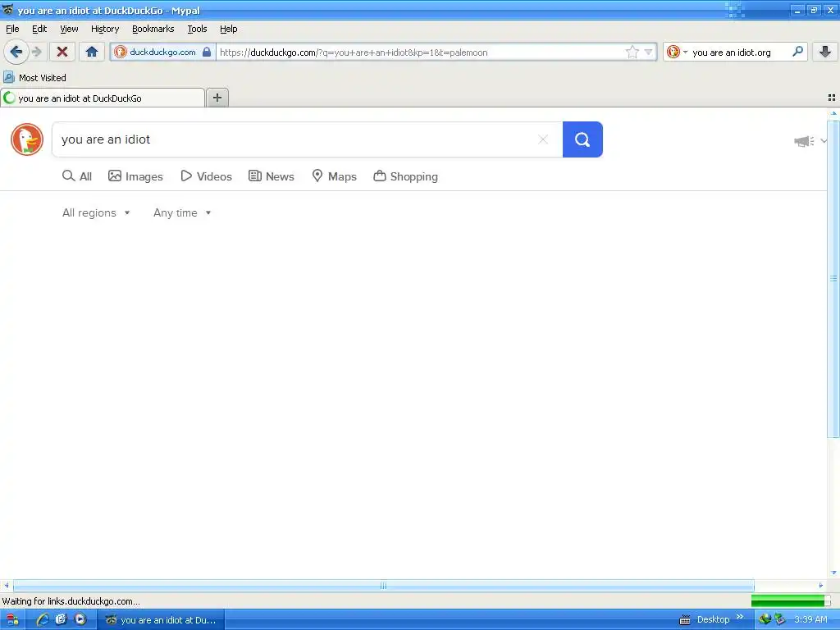Click the megaphone feedback icon
Image resolution: width=840 pixels, height=630 pixels.
(804, 141)
